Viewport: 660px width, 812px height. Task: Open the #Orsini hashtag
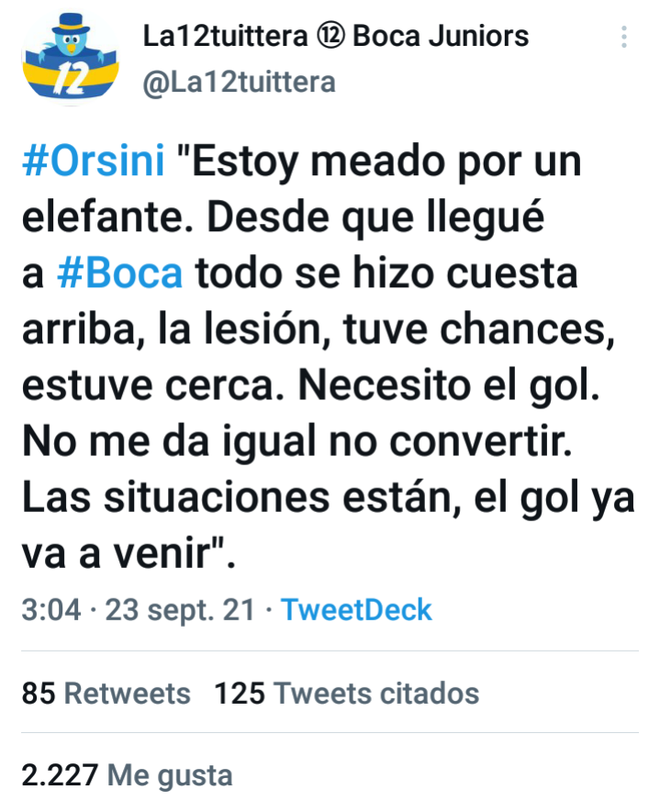(x=94, y=161)
